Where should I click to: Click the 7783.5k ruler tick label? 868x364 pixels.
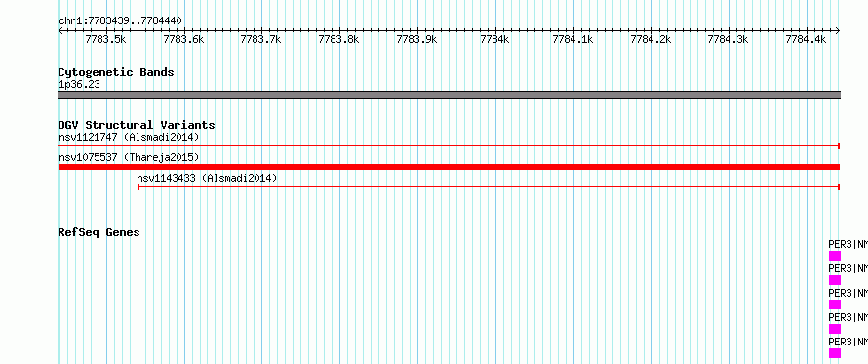[x=105, y=39]
